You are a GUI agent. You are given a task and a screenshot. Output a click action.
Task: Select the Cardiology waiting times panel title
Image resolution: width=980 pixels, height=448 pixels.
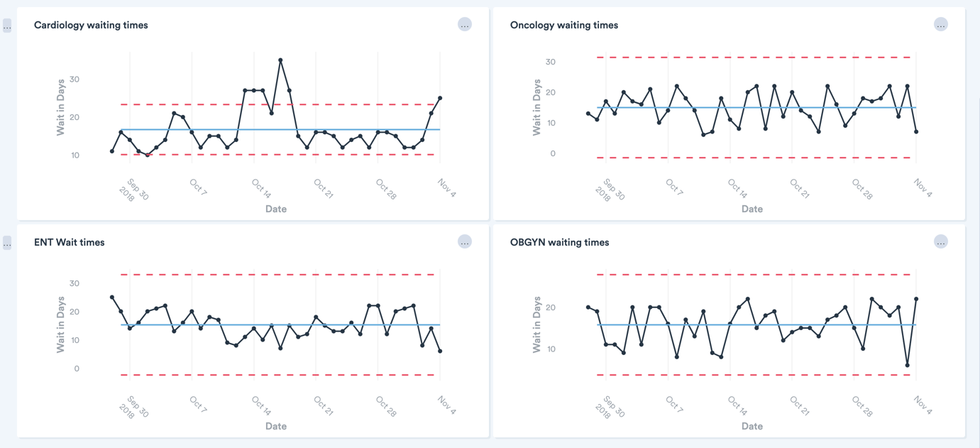(92, 24)
